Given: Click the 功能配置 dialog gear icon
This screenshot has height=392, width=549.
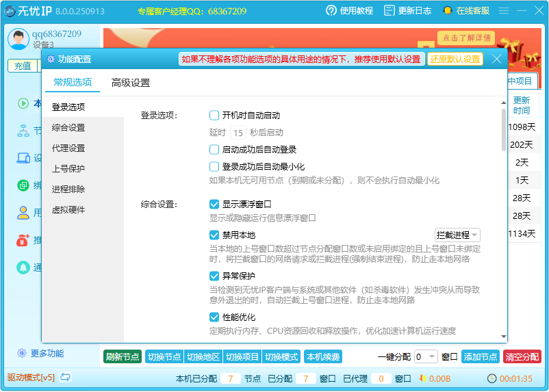Looking at the screenshot, I should tap(51, 59).
